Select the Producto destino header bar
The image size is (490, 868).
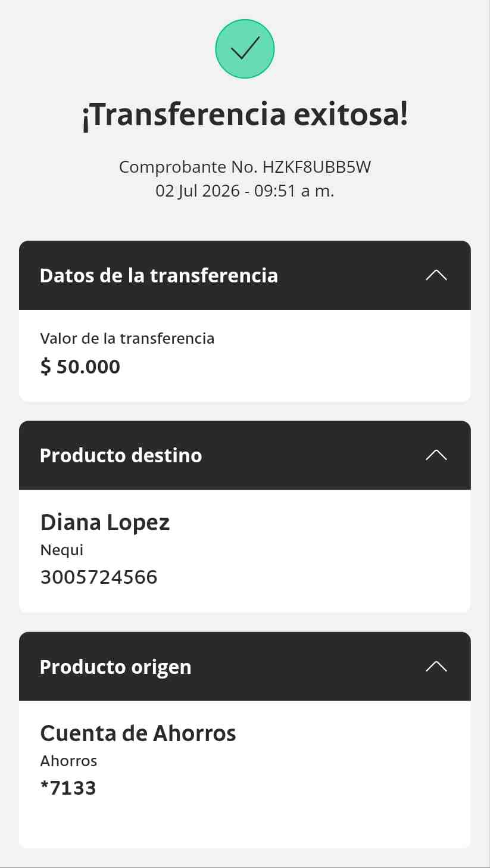click(245, 455)
